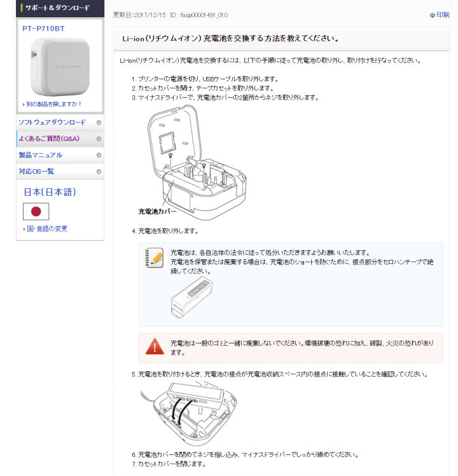This screenshot has width=458, height=476.
Task: Select よくあるご質問(Q&A) menu item
Action: point(60,139)
